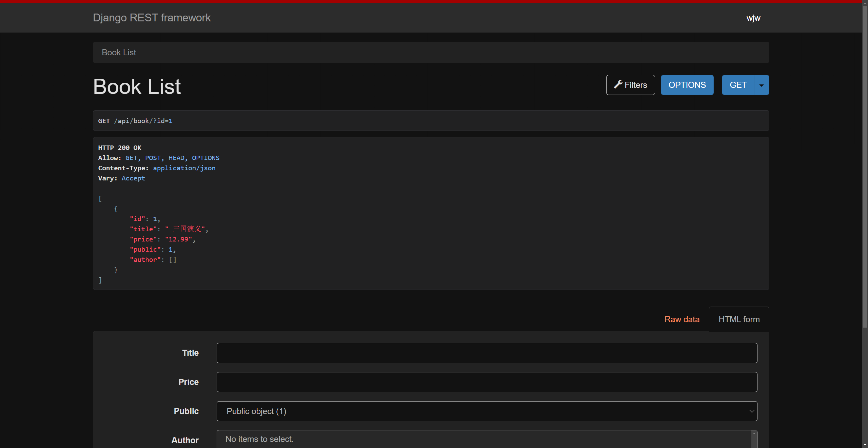Open the Django REST framework brand link
This screenshot has width=868, height=448.
[x=152, y=18]
